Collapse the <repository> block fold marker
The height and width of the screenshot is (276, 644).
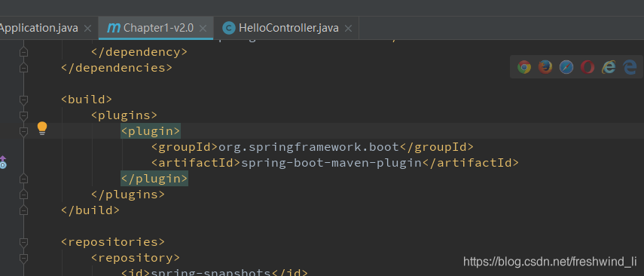point(24,258)
